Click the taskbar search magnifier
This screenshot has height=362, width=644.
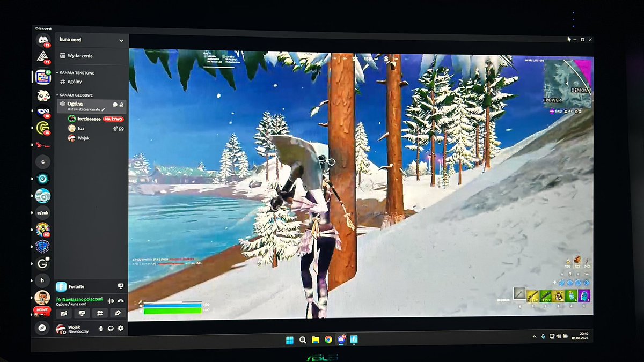(x=303, y=339)
